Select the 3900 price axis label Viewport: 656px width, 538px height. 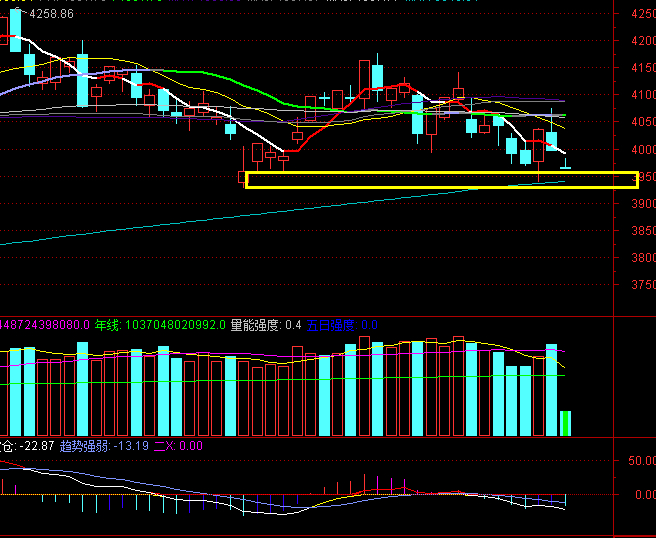[643, 204]
